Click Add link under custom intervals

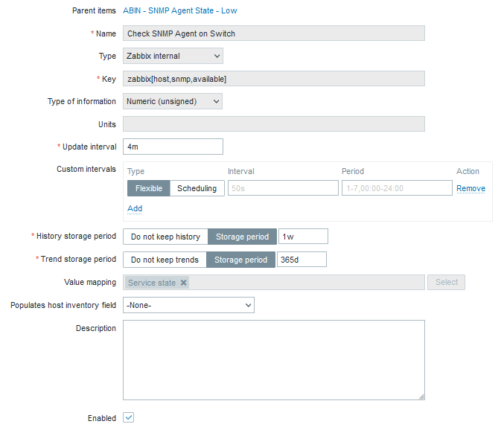pyautogui.click(x=135, y=208)
